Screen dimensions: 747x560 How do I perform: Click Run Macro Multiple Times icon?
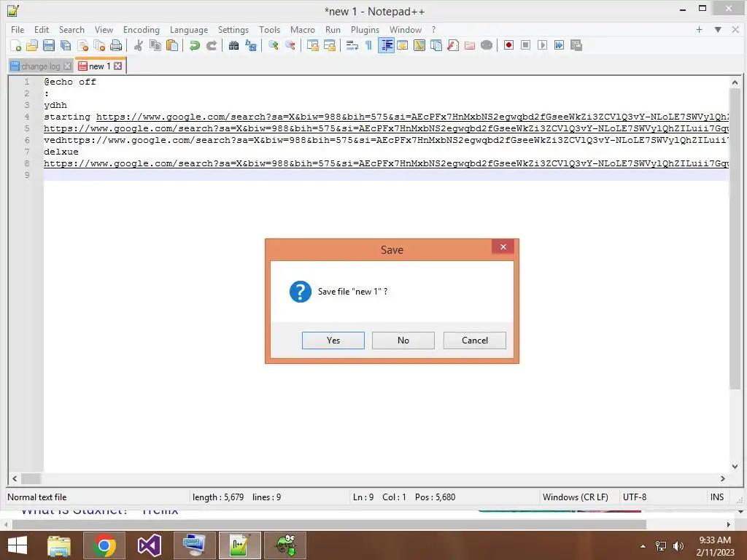[559, 45]
